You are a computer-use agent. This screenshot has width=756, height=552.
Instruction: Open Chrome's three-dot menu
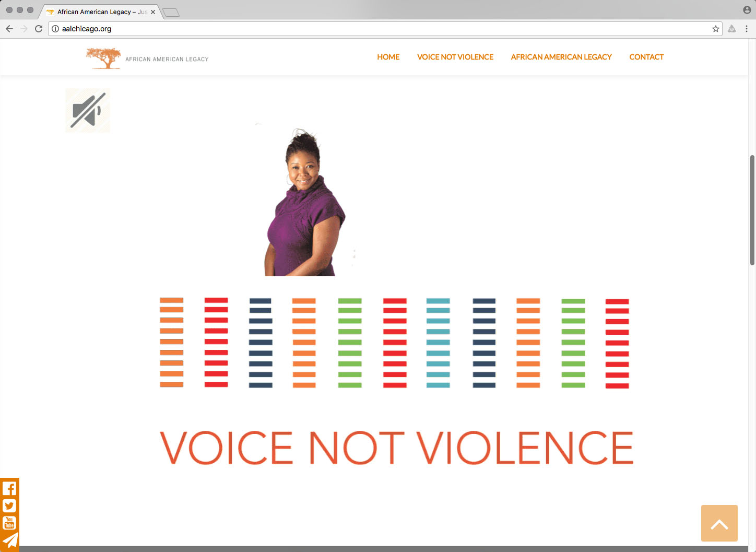coord(747,29)
